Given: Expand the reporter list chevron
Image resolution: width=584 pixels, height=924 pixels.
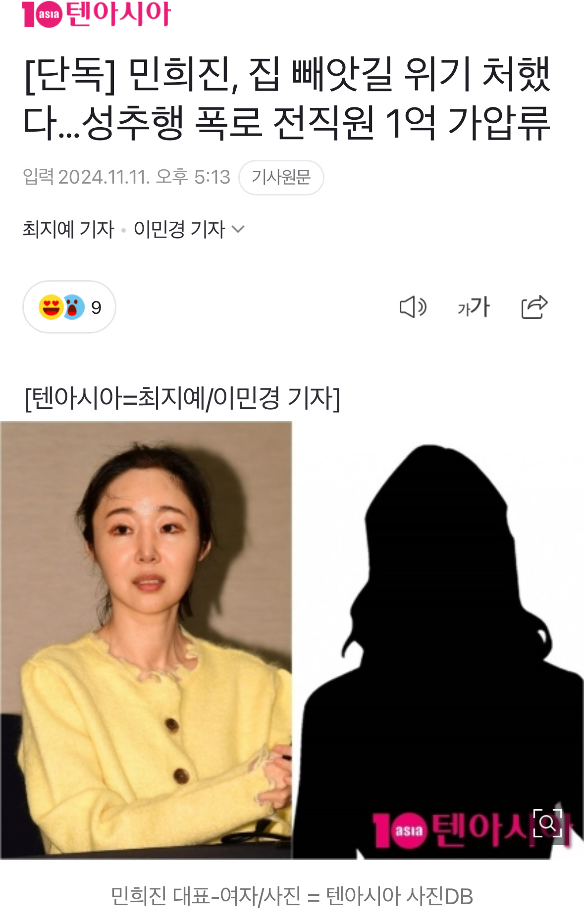Looking at the screenshot, I should click(238, 229).
